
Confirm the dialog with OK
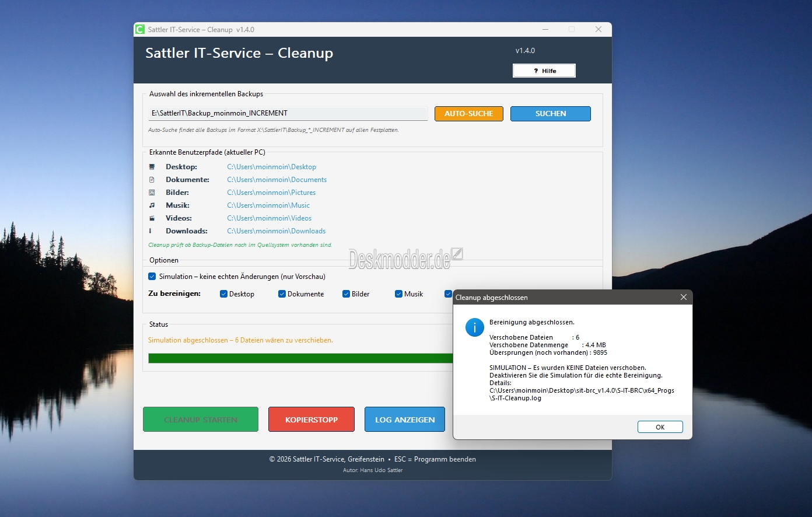pyautogui.click(x=660, y=427)
